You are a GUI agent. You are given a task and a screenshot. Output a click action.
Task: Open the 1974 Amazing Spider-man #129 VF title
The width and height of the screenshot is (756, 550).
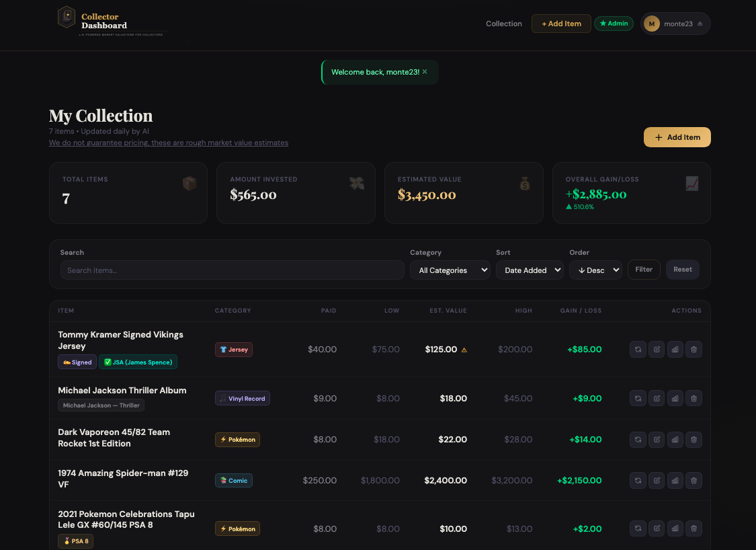coord(123,479)
